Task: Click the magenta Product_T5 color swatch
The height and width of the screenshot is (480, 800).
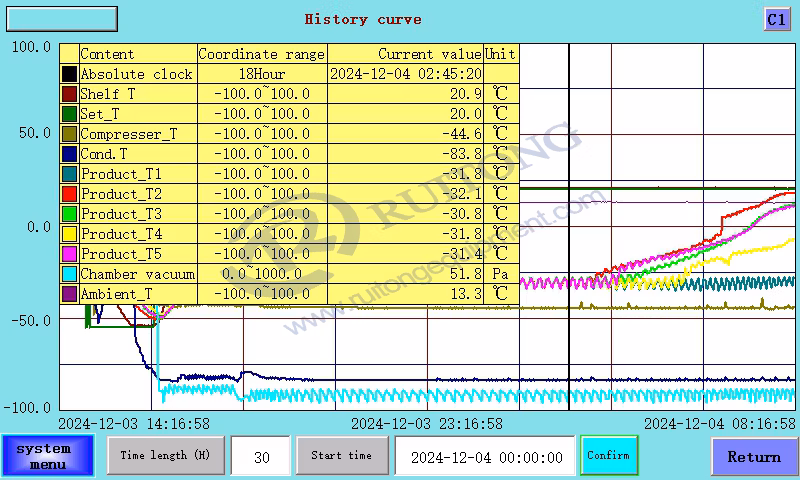Action: pyautogui.click(x=69, y=254)
